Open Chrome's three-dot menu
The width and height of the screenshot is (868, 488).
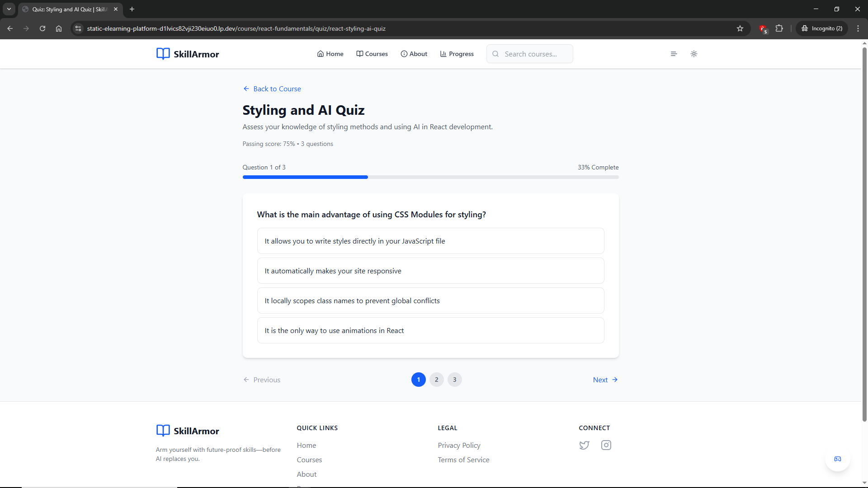(858, 28)
